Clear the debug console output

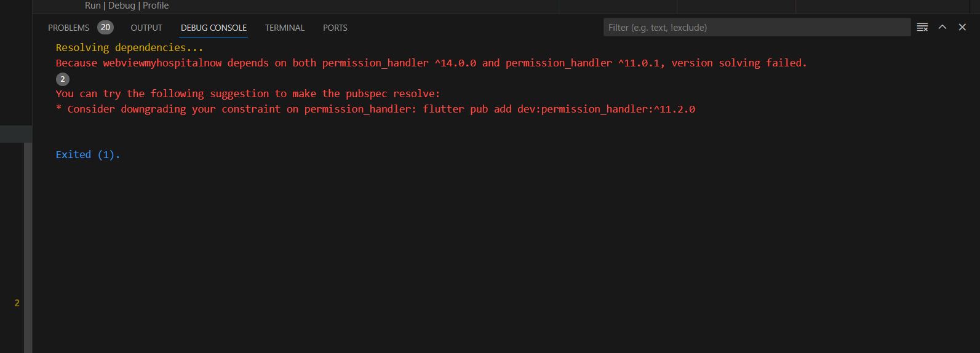[922, 27]
